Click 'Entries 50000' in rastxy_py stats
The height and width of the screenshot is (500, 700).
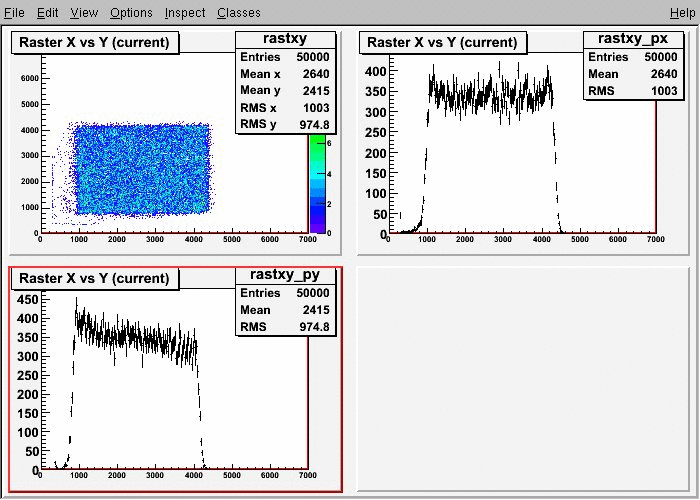pyautogui.click(x=285, y=293)
